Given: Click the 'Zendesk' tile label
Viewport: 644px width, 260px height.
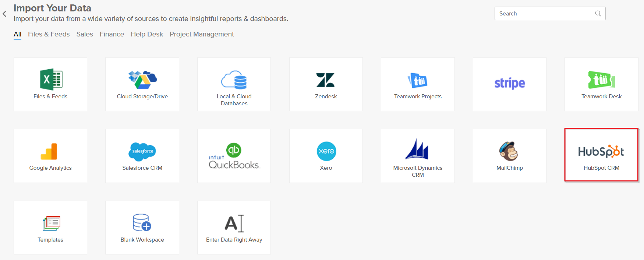Looking at the screenshot, I should click(326, 96).
